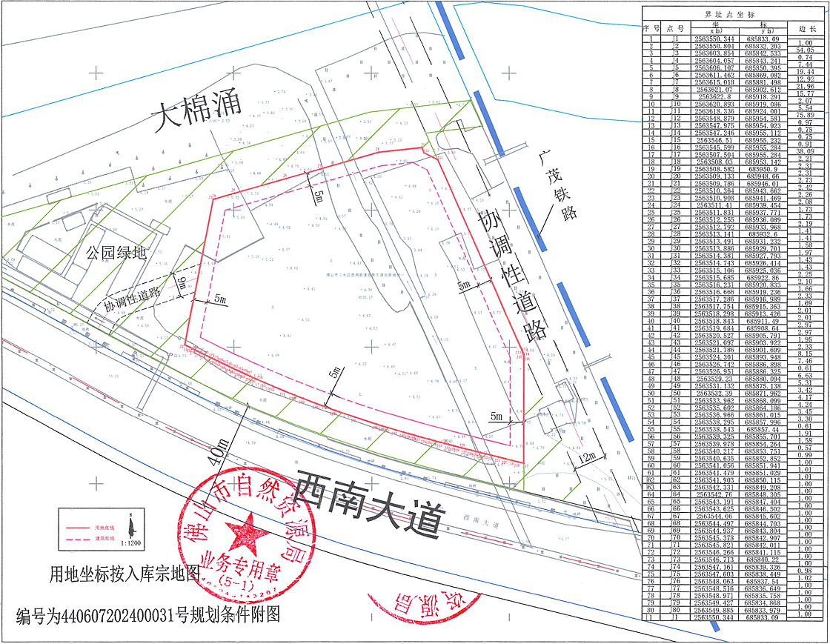Screen dimensions: 830x644
Task: Click edge length value 38.09
Action: point(805,151)
